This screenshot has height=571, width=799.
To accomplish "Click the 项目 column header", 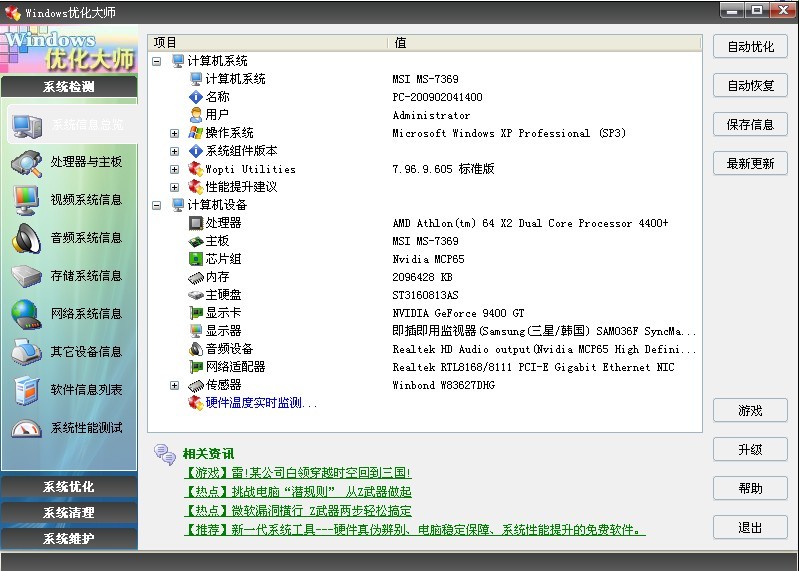I will (268, 43).
